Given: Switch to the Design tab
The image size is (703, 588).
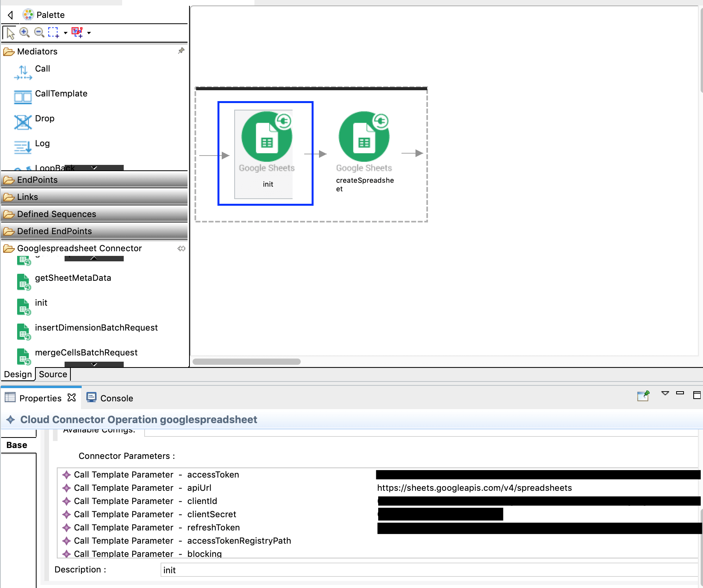Looking at the screenshot, I should [x=18, y=374].
